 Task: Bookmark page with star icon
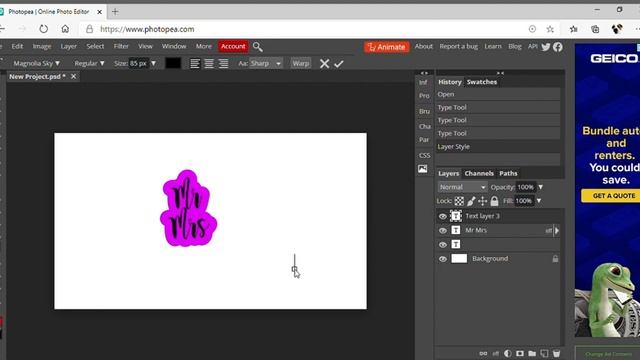tap(550, 29)
